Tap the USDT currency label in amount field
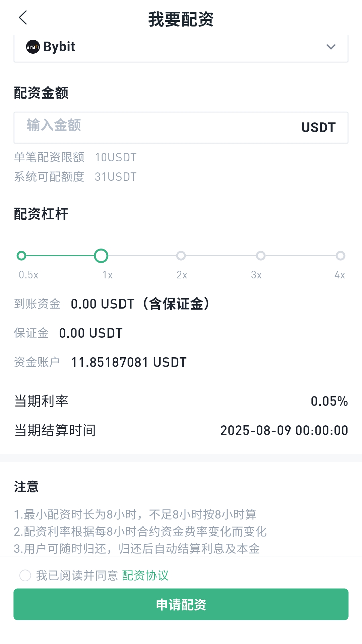 tap(318, 127)
